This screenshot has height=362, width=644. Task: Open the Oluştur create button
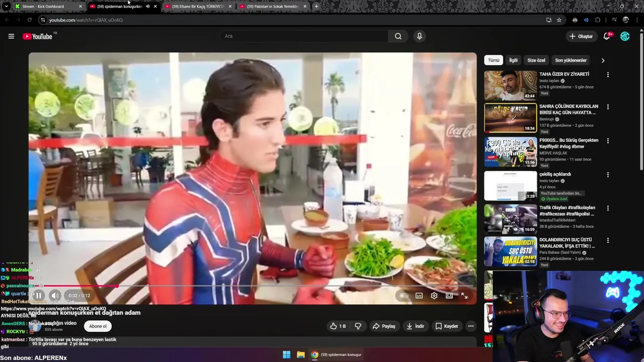coord(581,36)
